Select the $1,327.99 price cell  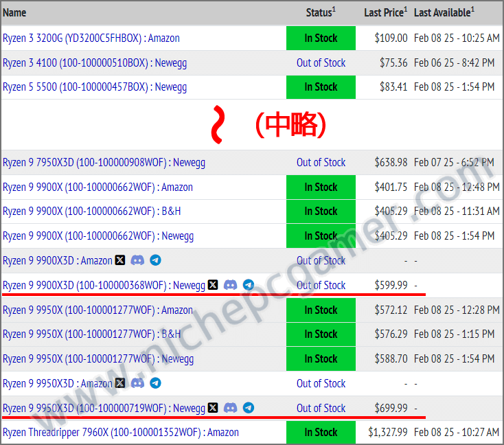[x=388, y=432]
